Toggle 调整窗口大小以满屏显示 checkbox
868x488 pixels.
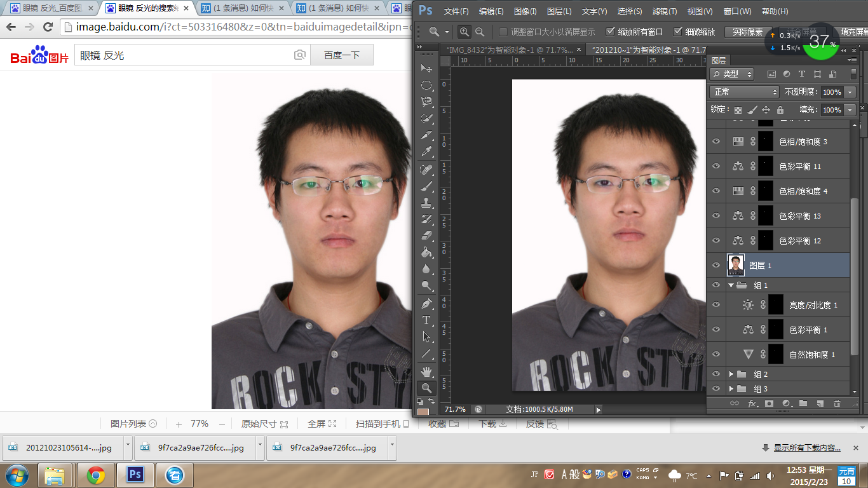click(503, 32)
